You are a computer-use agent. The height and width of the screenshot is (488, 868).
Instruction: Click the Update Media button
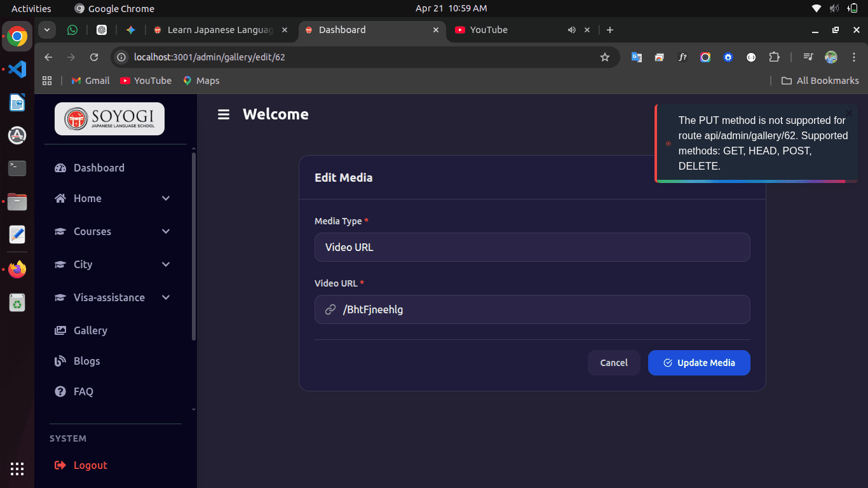tap(699, 363)
